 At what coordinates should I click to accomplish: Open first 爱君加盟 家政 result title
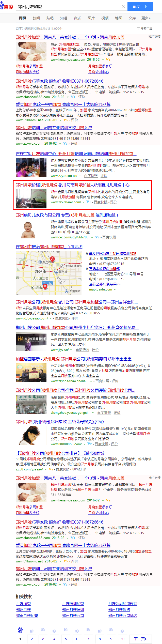pos(63,104)
